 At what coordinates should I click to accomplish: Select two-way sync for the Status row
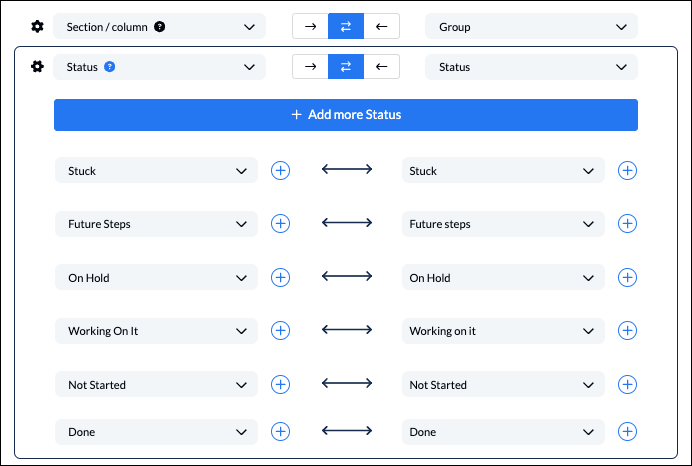[346, 67]
